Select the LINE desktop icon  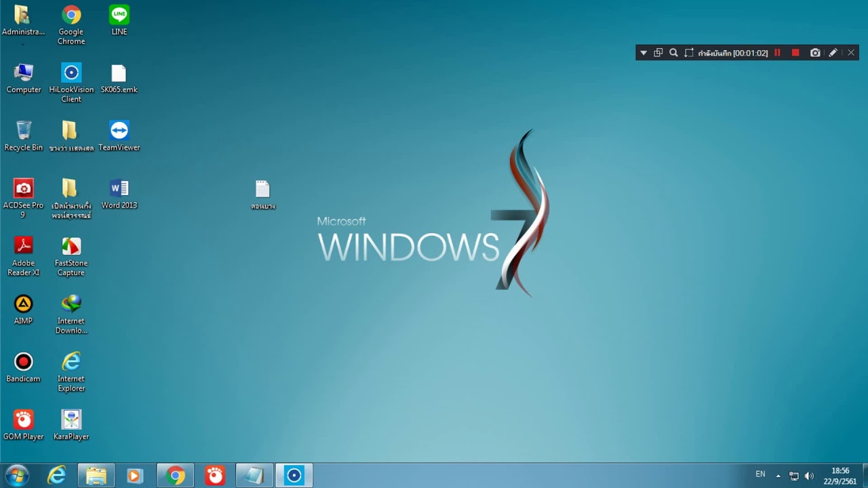click(119, 20)
